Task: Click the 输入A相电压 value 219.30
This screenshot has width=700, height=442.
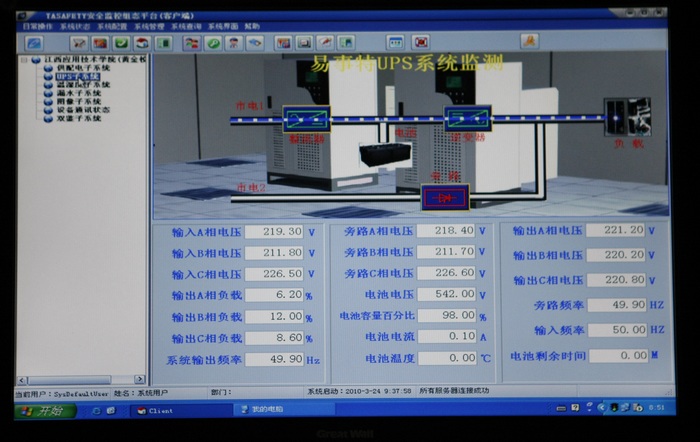Action: click(x=274, y=232)
